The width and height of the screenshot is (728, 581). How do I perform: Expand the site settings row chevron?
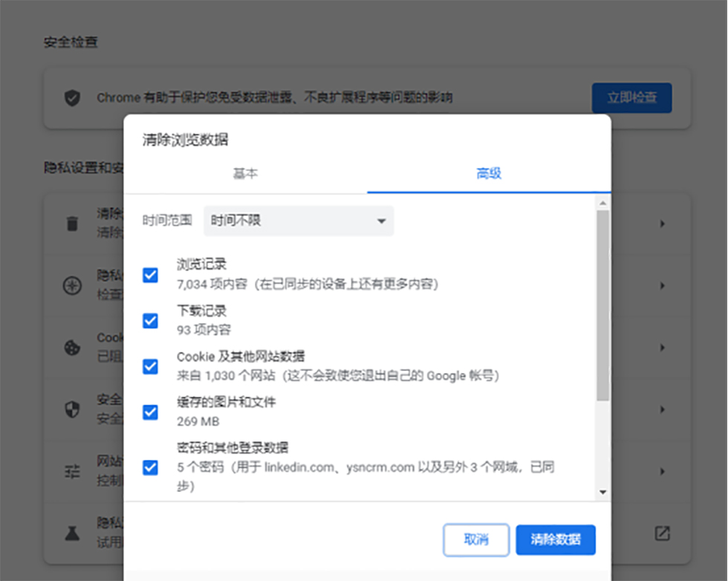coord(661,471)
